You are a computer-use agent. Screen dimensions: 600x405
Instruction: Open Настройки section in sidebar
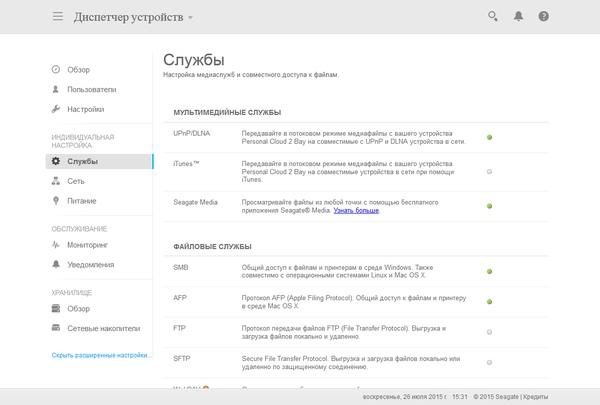click(86, 109)
